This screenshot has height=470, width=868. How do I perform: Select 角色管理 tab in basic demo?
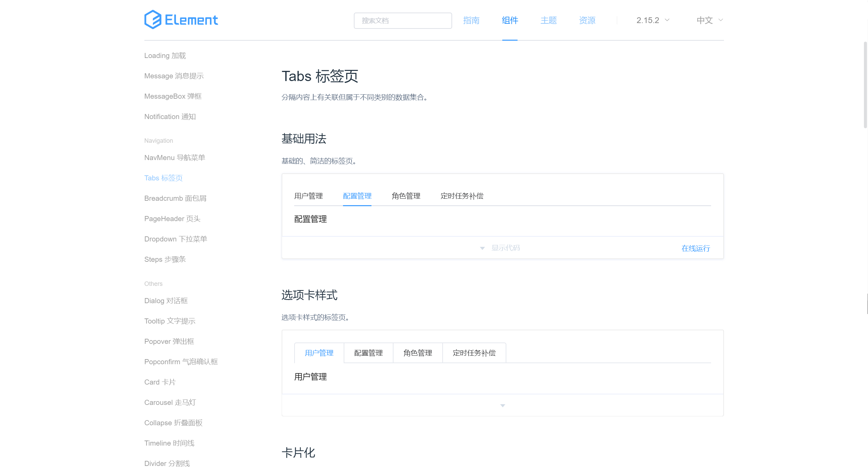406,196
